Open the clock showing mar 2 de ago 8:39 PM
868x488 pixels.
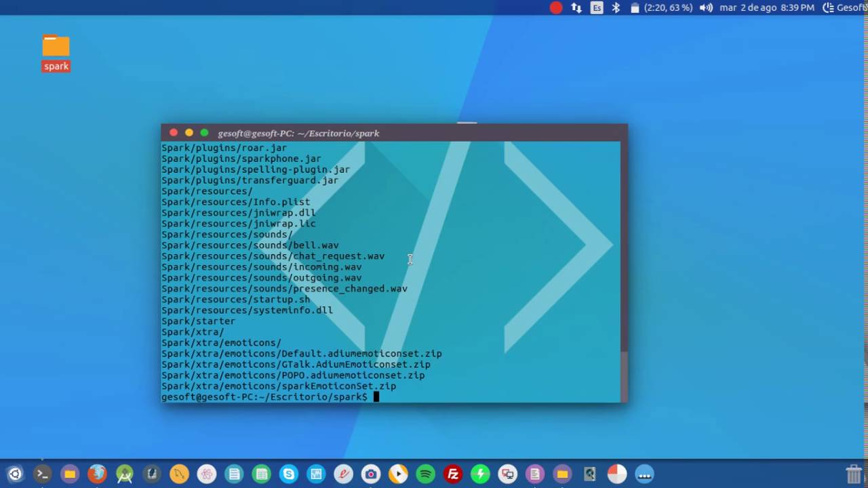tap(767, 7)
